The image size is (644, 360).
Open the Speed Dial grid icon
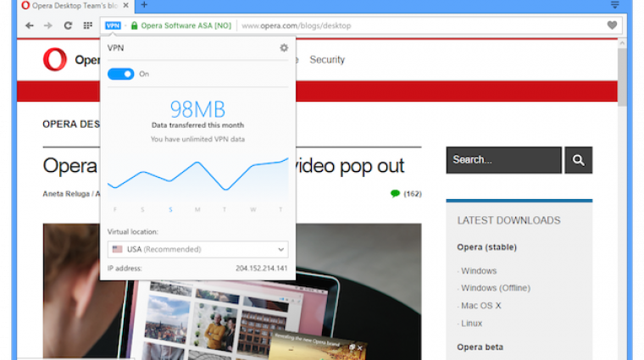(x=87, y=25)
